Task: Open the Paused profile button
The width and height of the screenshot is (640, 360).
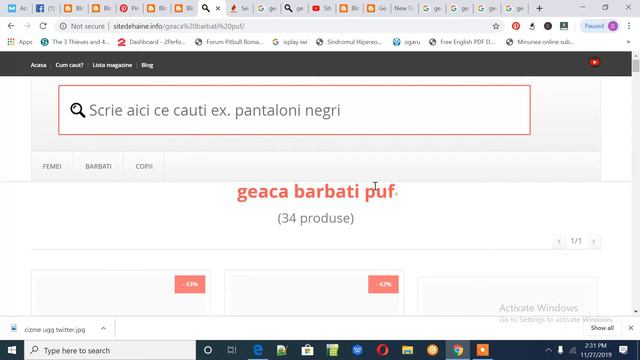Action: (x=600, y=26)
